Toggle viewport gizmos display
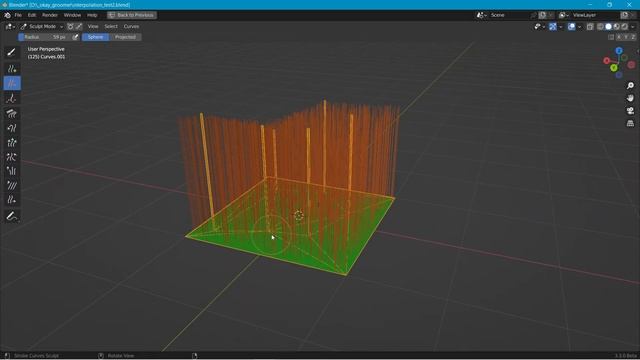The image size is (640, 360). tap(553, 27)
